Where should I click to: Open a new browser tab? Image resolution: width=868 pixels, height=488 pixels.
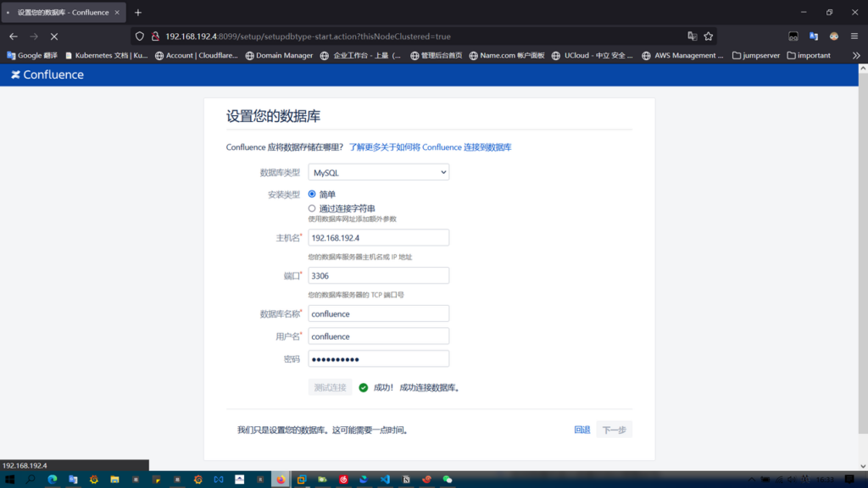(x=138, y=13)
